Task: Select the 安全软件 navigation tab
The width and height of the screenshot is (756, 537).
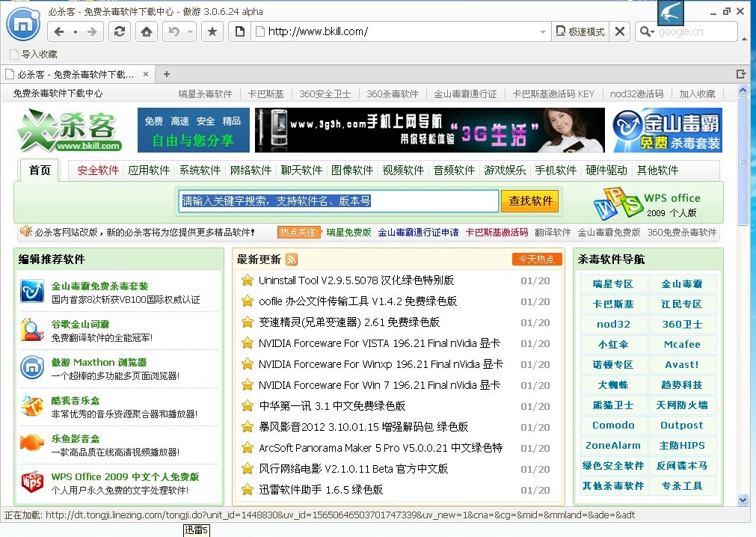Action: [x=98, y=171]
